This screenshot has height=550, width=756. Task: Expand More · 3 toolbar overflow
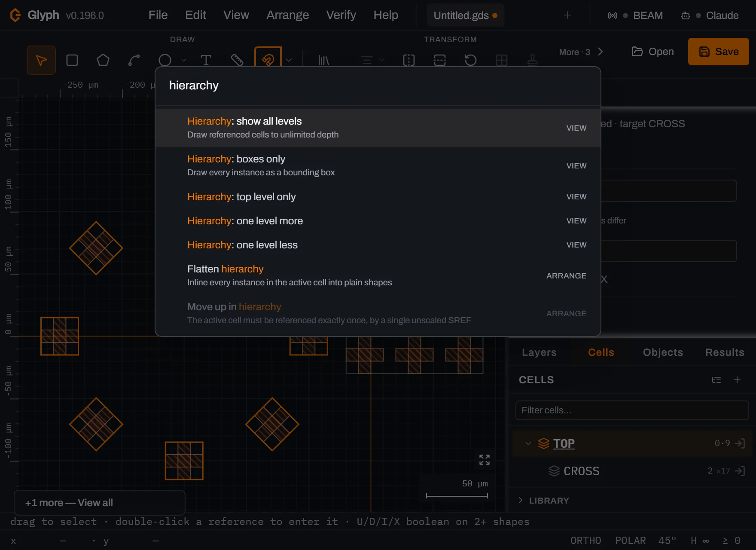[x=581, y=52]
